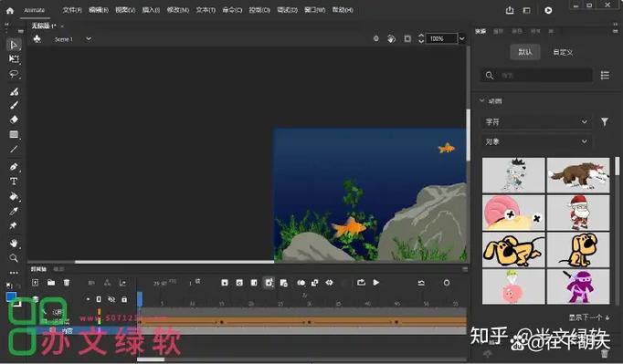The image size is (623, 364).
Task: Click the Santa Claus asset thumbnail
Action: 578,213
